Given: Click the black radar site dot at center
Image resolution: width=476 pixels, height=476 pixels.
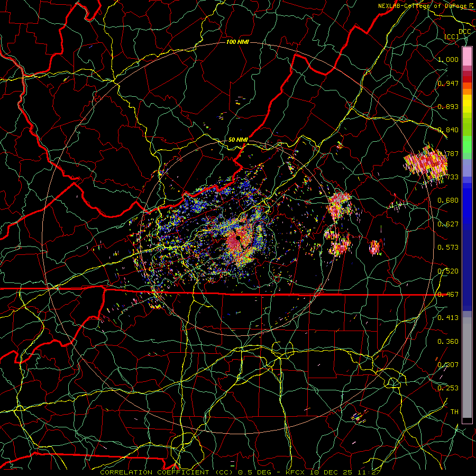Looking at the screenshot, I should click(239, 237).
